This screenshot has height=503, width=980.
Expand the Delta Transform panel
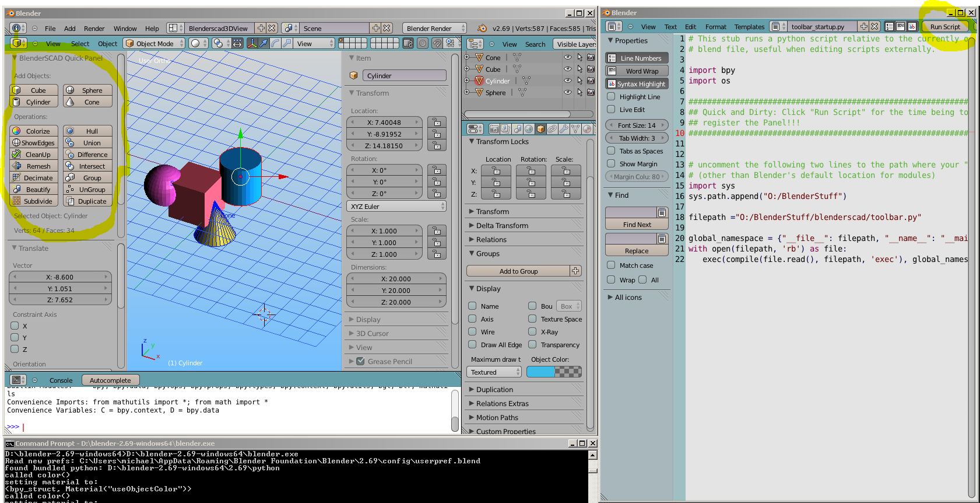pos(502,225)
